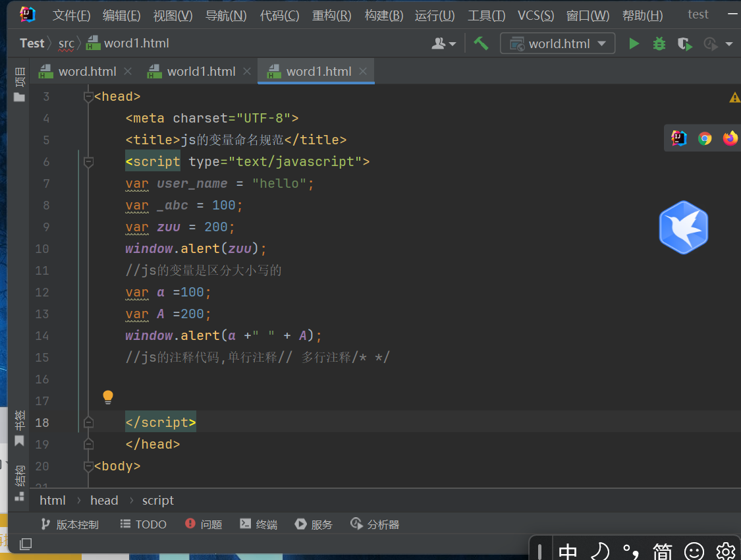Click the warning triangle inspection icon
The height and width of the screenshot is (560, 741).
(x=734, y=98)
